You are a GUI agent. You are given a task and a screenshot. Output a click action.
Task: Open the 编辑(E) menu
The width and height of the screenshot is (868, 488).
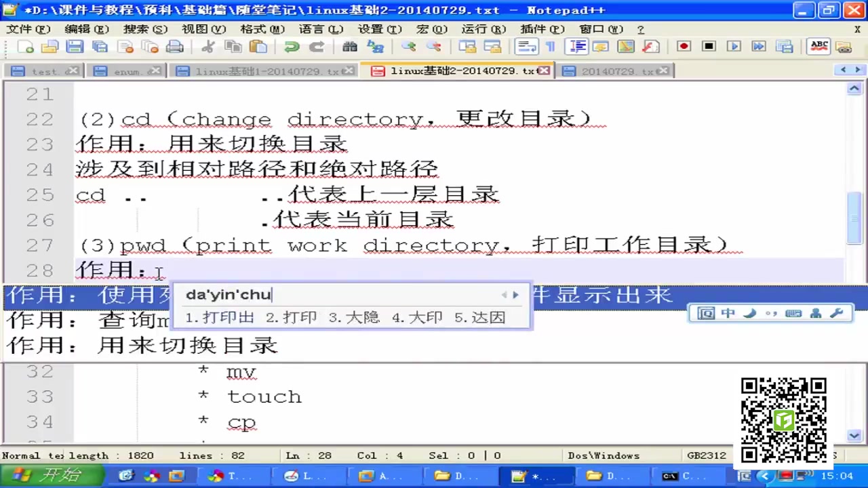tap(87, 29)
